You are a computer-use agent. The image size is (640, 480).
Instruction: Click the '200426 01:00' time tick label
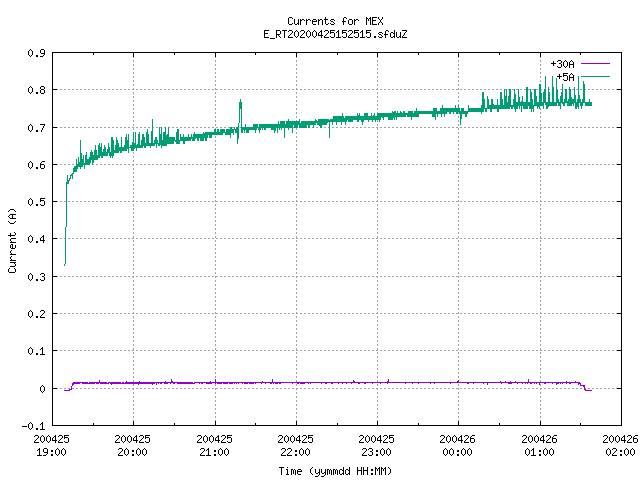pyautogui.click(x=540, y=446)
